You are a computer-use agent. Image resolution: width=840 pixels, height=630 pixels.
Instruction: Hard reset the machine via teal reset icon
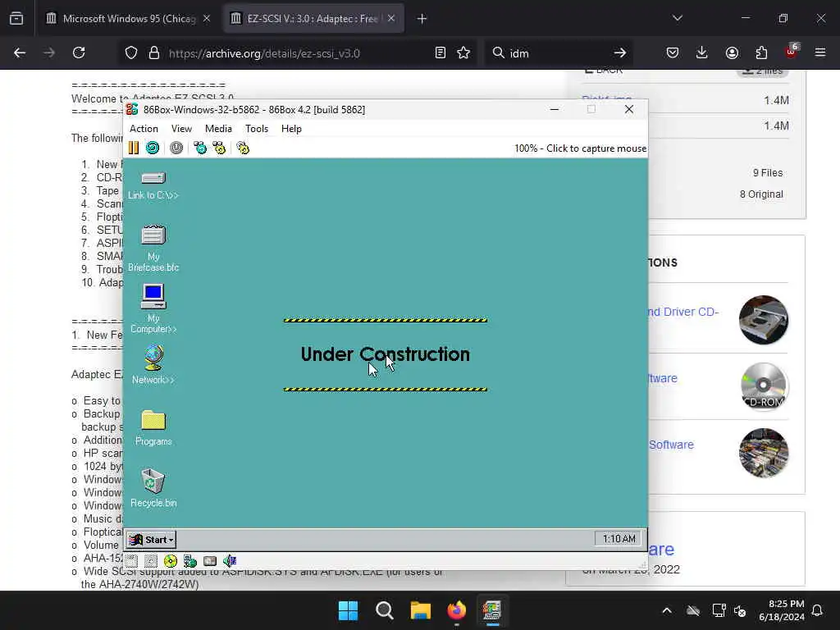pyautogui.click(x=153, y=148)
